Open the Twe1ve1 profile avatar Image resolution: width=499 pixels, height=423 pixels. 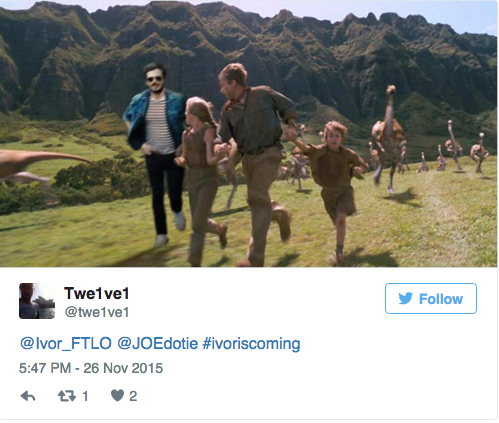(37, 301)
